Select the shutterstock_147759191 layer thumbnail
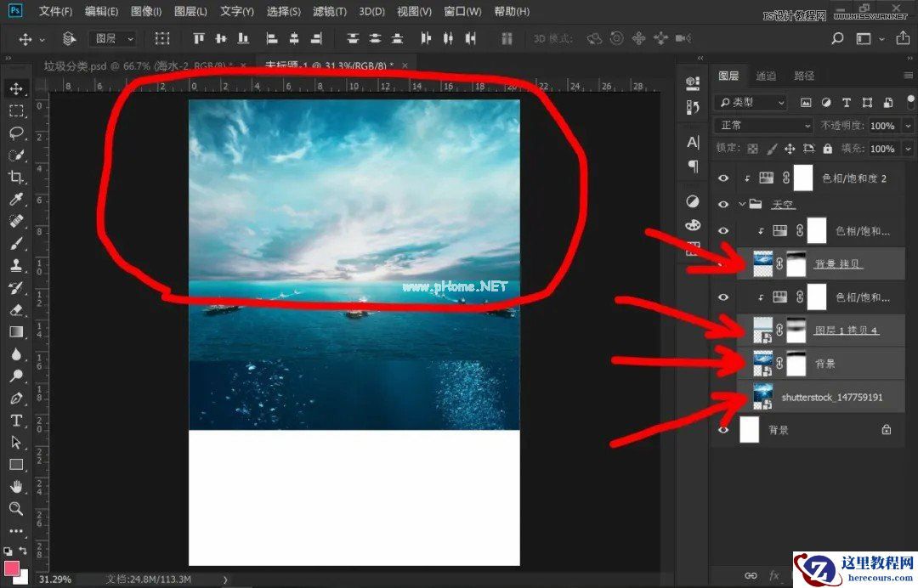 point(763,394)
